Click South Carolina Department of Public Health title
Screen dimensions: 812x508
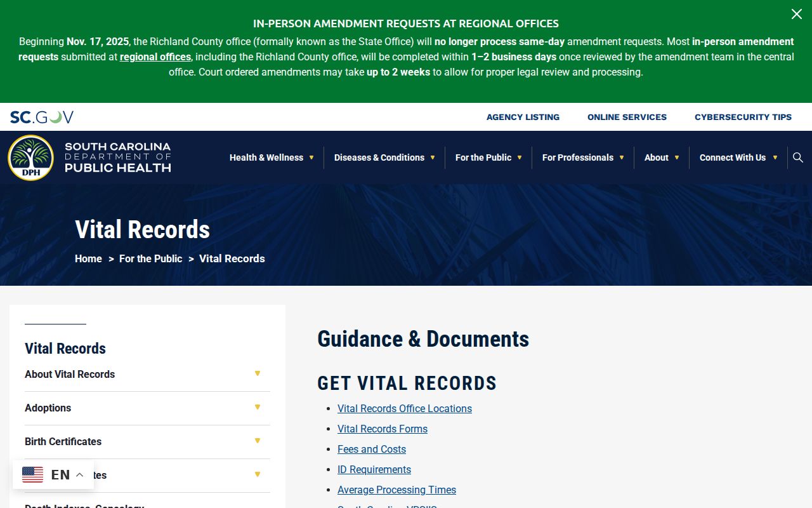pos(118,157)
